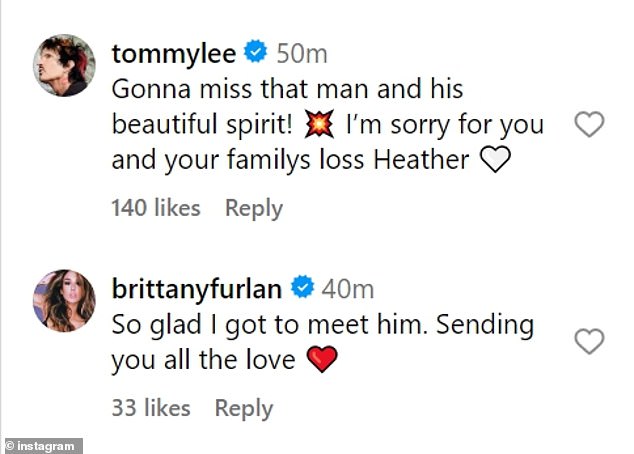
Task: Reply to brittanyfurlan's comment
Action: [x=244, y=408]
